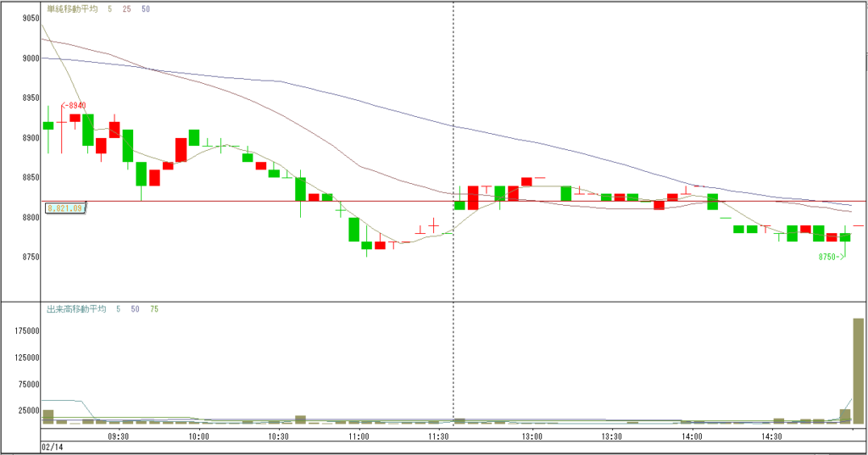Click the 9000 price axis label

31,58
